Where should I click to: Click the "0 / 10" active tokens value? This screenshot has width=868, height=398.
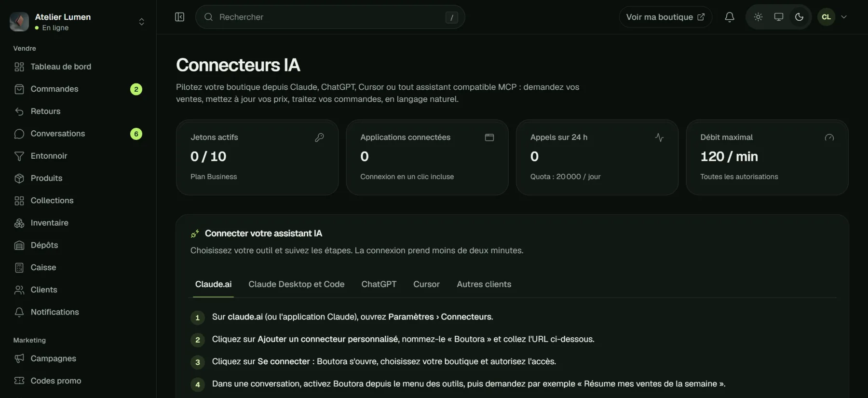208,156
